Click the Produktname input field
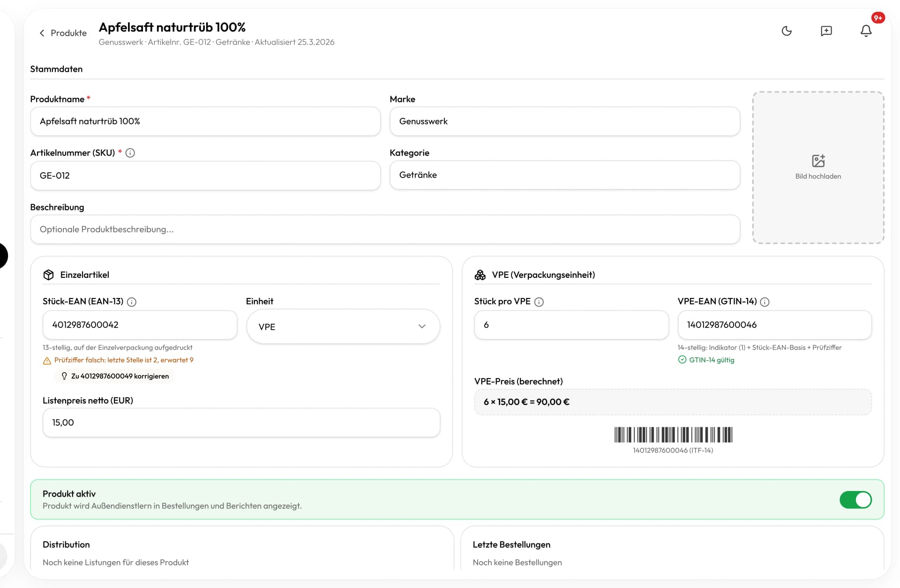The image size is (900, 588). pyautogui.click(x=205, y=121)
